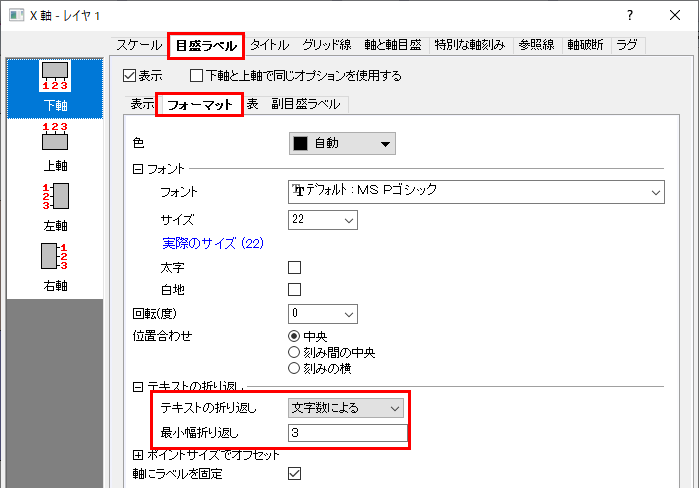Switch to the タイトル tab
This screenshot has height=488, width=699.
269,45
